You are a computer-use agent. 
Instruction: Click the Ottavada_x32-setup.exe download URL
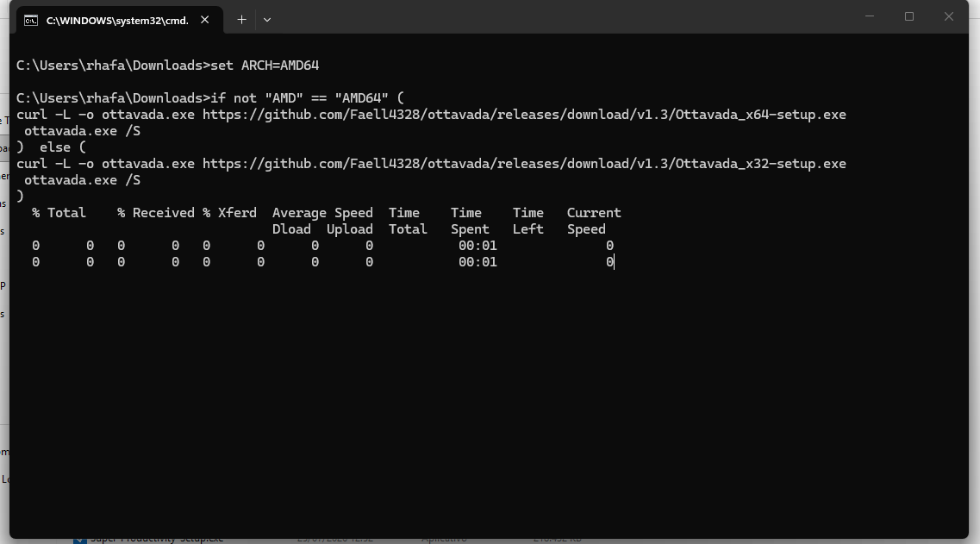pos(524,164)
